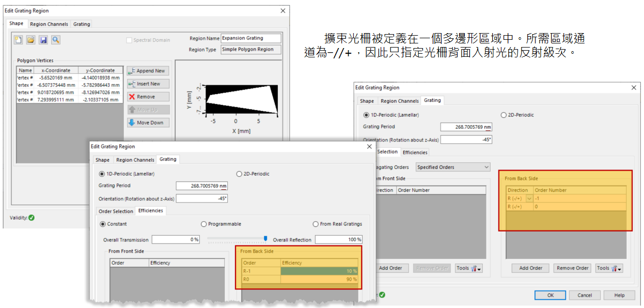This screenshot has height=308, width=644.
Task: Open the Specified Orders dropdown
Action: (x=453, y=167)
